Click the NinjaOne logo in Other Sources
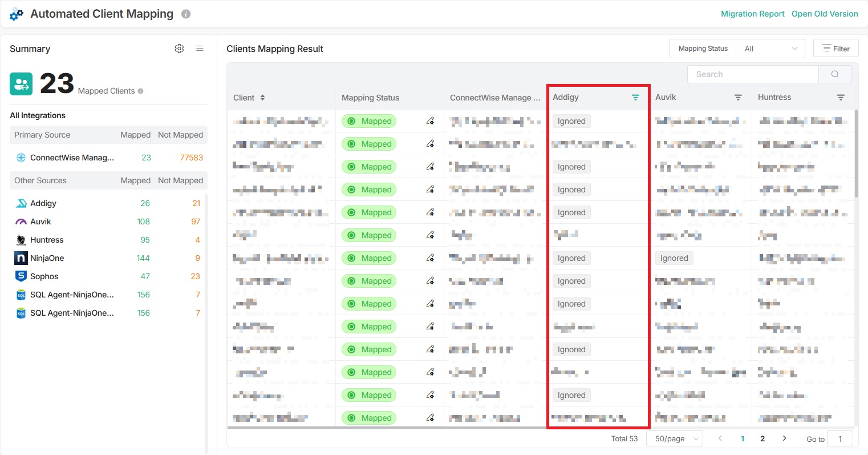Image resolution: width=868 pixels, height=455 pixels. tap(21, 258)
